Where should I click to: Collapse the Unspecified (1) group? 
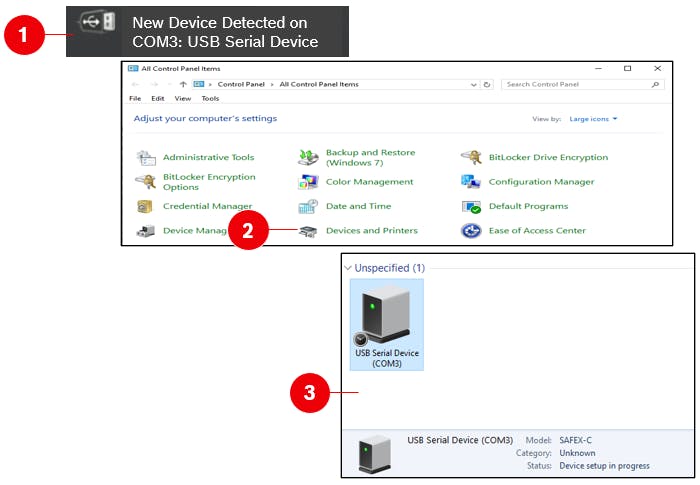[348, 268]
